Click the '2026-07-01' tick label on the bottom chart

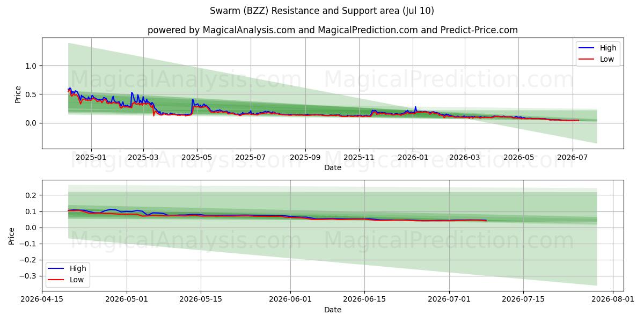449,299
